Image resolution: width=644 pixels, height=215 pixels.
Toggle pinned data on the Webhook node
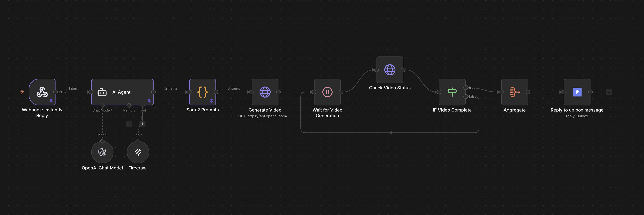click(51, 101)
